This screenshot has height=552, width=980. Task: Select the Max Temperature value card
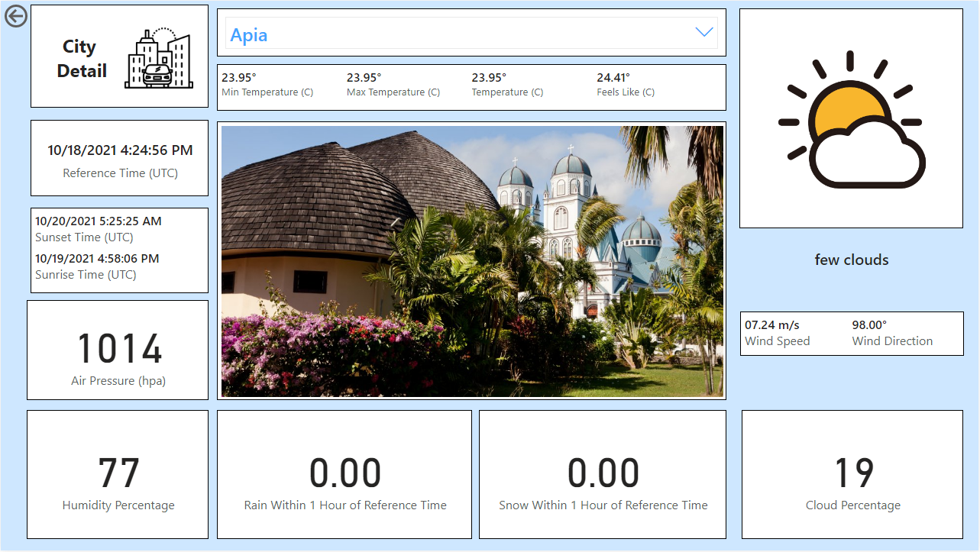[x=392, y=82]
